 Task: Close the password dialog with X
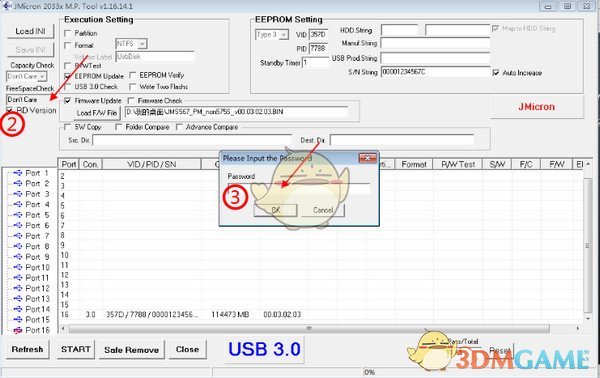pyautogui.click(x=367, y=158)
